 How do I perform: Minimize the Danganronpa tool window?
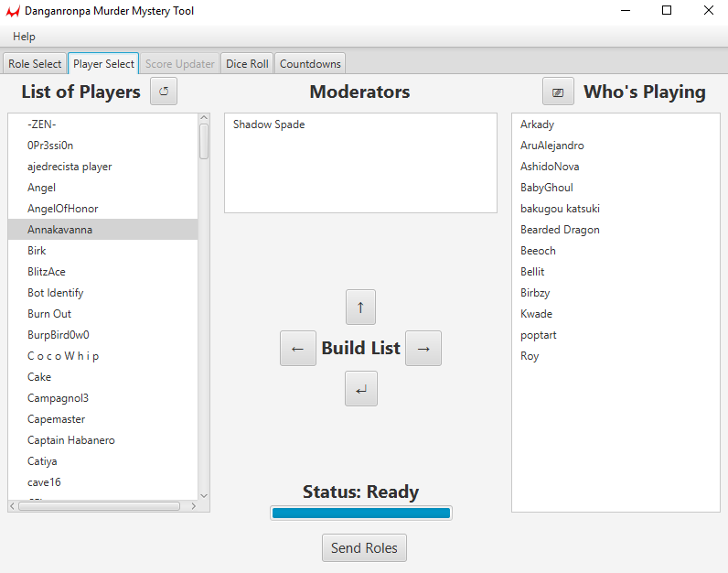(x=626, y=10)
